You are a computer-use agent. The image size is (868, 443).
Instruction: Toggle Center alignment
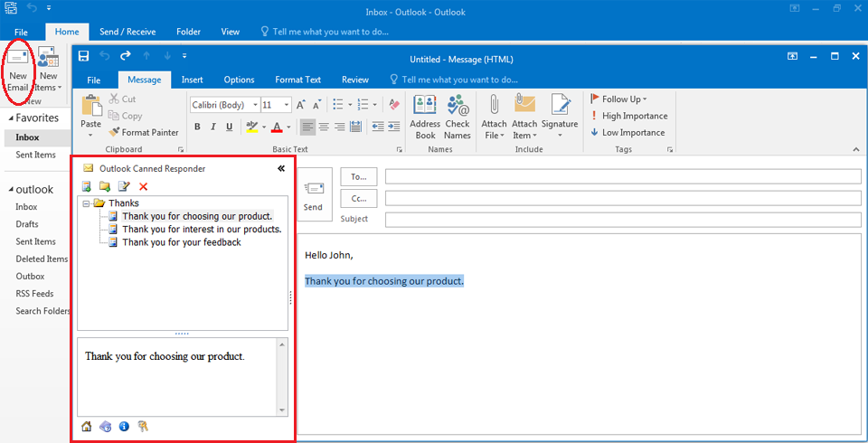324,127
